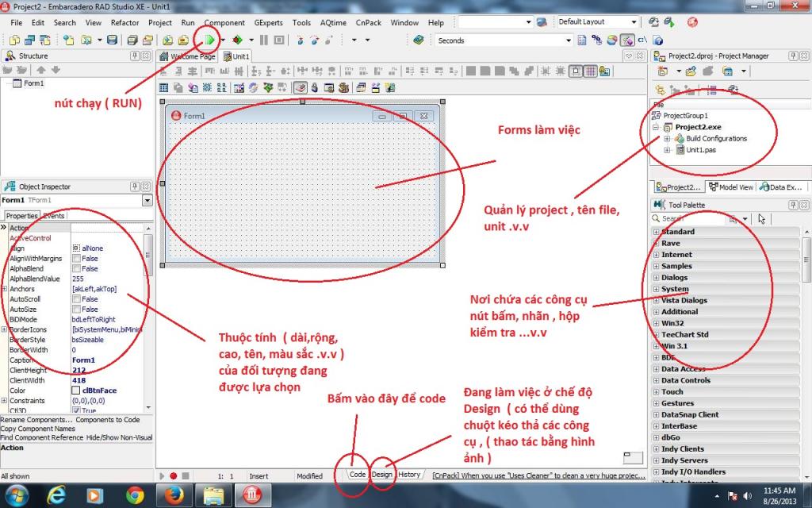Viewport: 812px width, 508px height.
Task: Click the Structure panel move down arrow
Action: pos(56,70)
